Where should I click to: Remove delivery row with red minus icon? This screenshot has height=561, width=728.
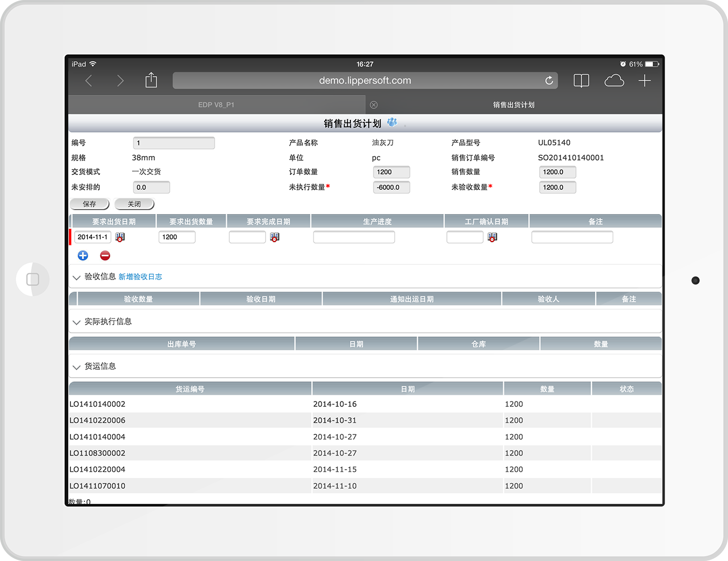[105, 256]
